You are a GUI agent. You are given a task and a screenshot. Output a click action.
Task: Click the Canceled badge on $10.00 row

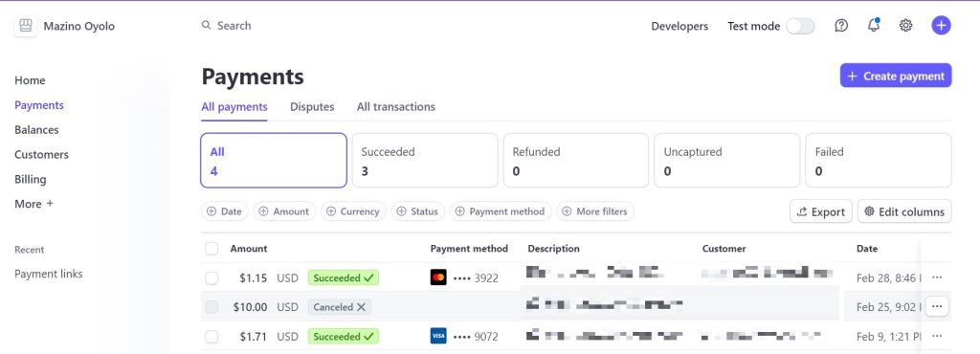340,307
